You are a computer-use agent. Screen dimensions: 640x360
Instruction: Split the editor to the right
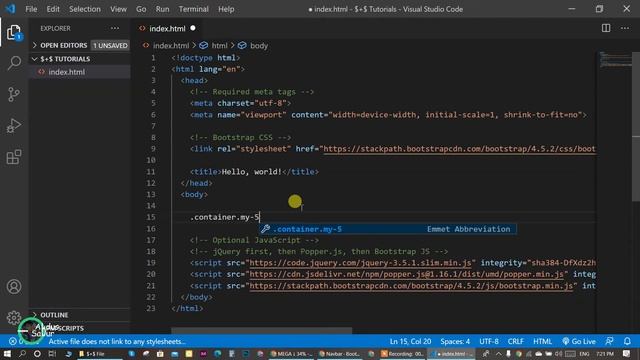pos(606,28)
